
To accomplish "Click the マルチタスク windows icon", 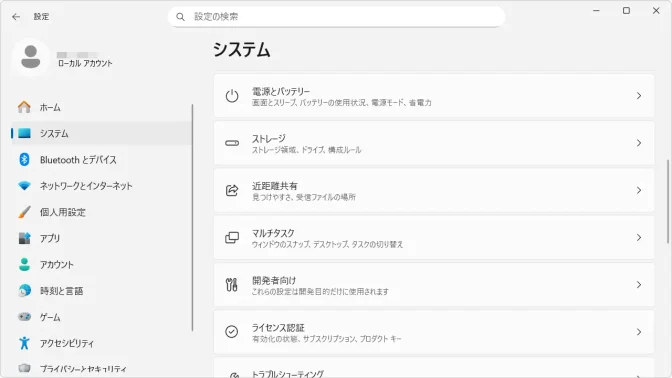I will coord(232,237).
